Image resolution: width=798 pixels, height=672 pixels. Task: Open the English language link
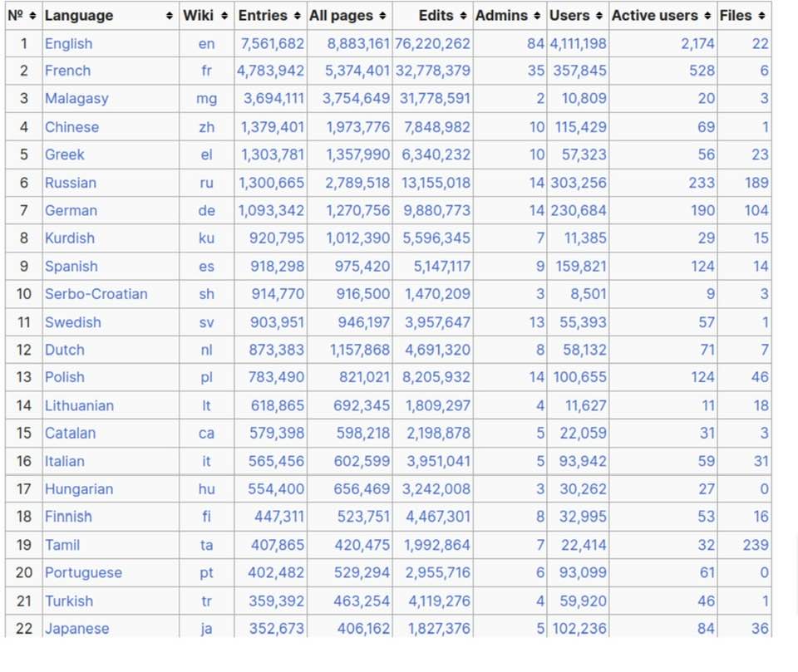point(69,44)
